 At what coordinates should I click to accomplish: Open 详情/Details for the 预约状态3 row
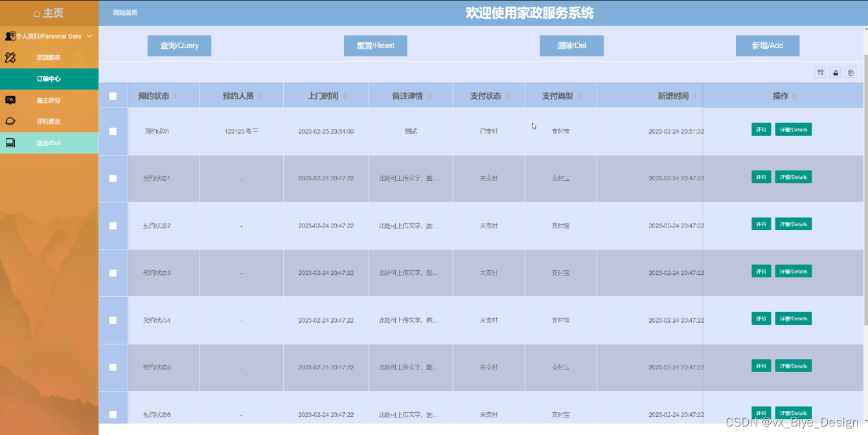pos(794,272)
